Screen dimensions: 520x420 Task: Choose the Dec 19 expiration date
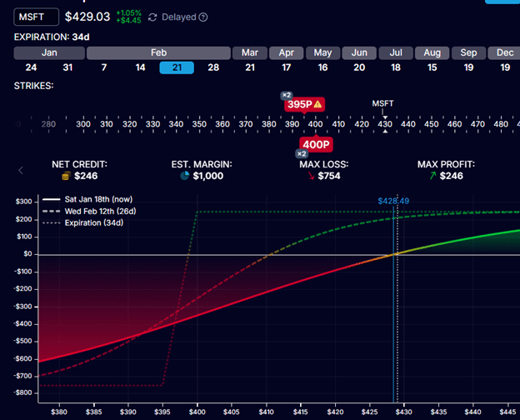tap(505, 67)
